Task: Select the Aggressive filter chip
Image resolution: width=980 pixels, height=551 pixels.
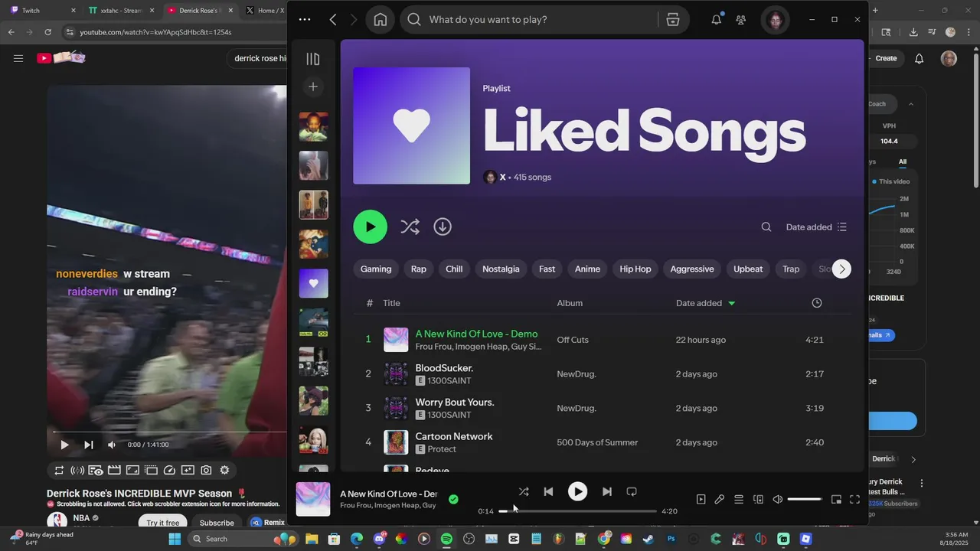Action: [692, 269]
